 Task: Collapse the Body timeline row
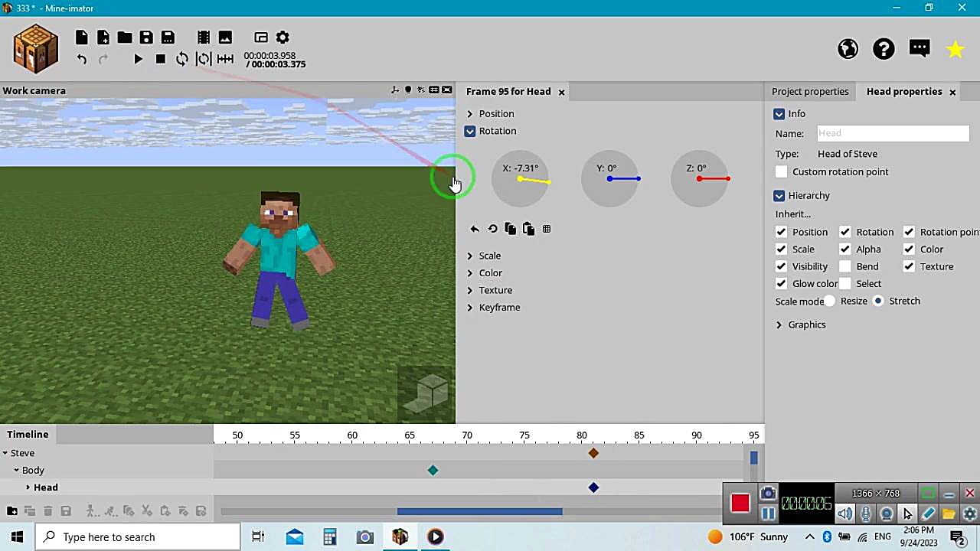point(16,470)
